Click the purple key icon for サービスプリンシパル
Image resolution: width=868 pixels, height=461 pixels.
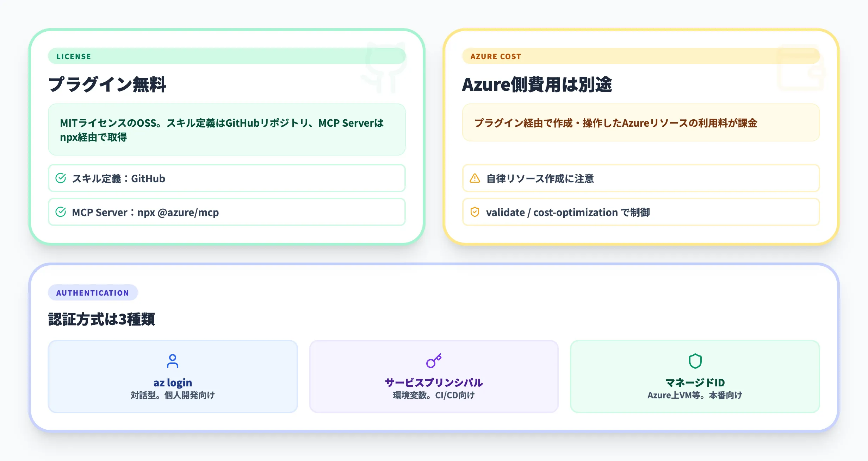click(x=434, y=361)
